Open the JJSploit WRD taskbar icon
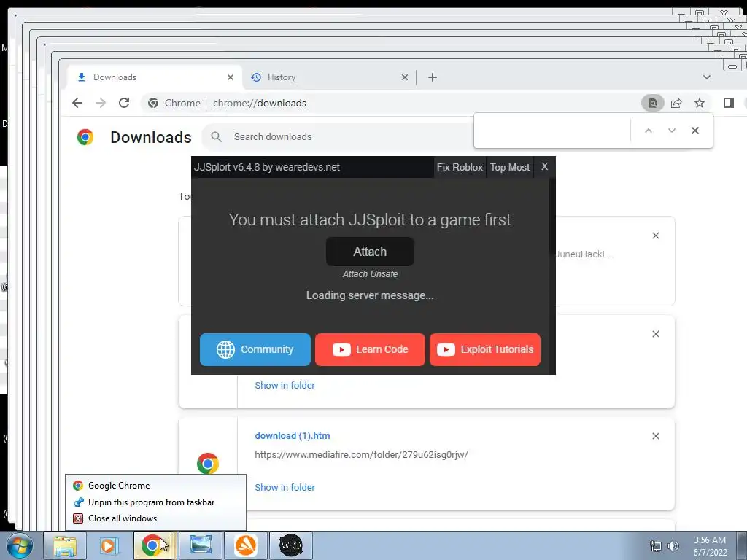This screenshot has width=747, height=560. click(291, 545)
